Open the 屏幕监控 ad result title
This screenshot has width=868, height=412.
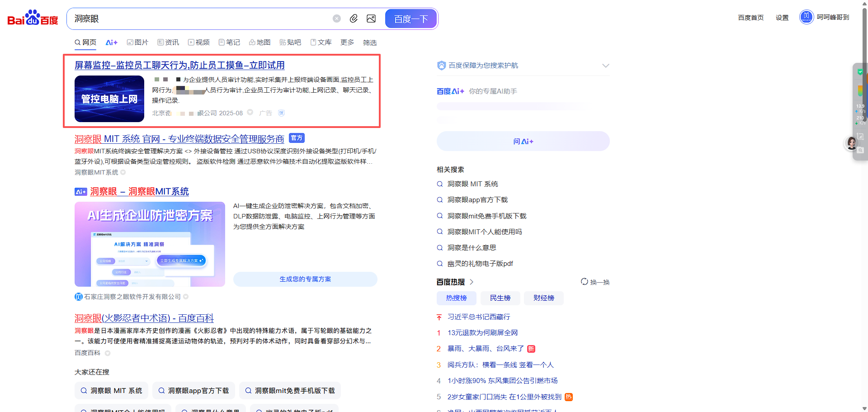[179, 65]
